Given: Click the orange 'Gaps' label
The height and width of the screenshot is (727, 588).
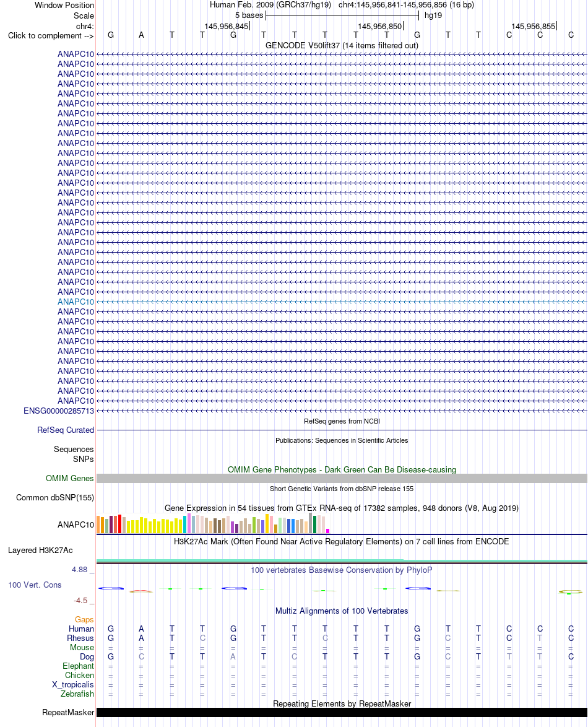Looking at the screenshot, I should [x=84, y=620].
